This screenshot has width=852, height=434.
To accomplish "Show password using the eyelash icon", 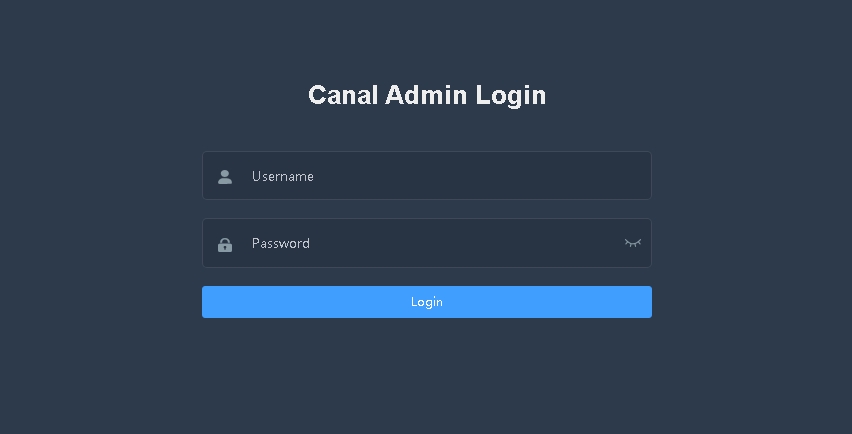I will coord(632,243).
